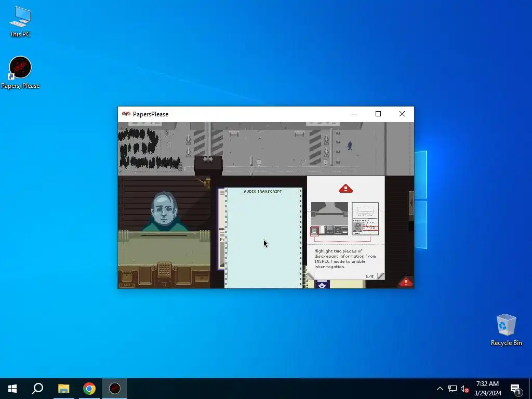Click the intercom speaker grille on the desk
The image size is (532, 399).
click(x=164, y=270)
